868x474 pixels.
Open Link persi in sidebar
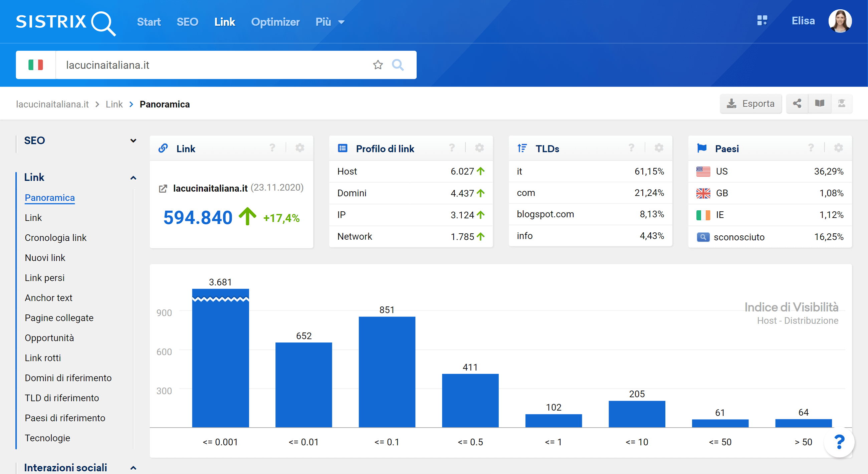(x=44, y=278)
